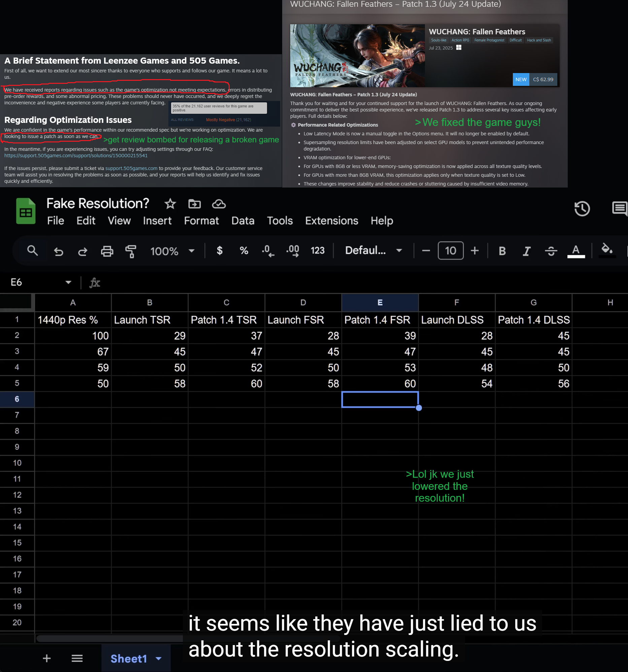The width and height of the screenshot is (628, 672).
Task: Increase decimal places
Action: click(293, 251)
